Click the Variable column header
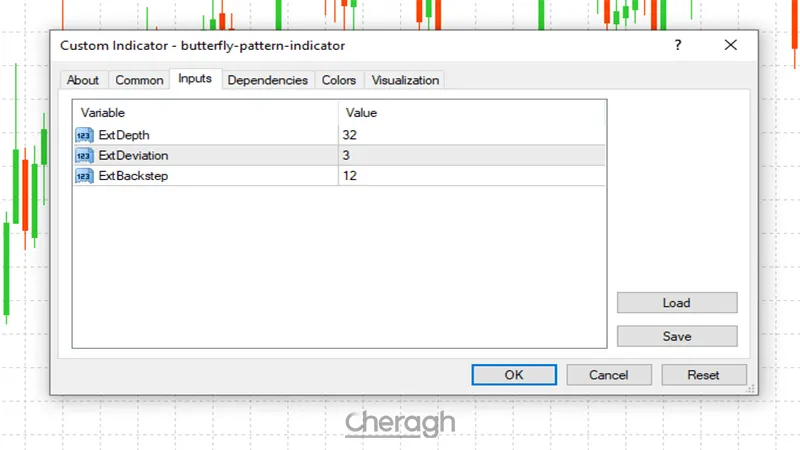Screen dimensions: 800x450 [x=205, y=113]
